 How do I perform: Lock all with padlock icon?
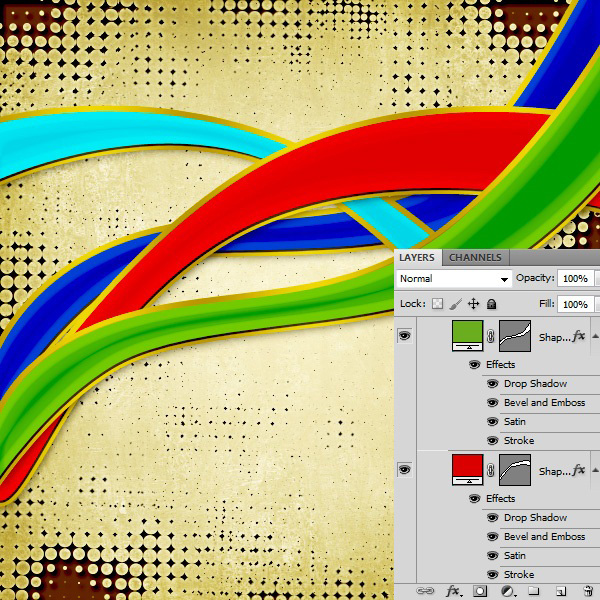pos(491,304)
